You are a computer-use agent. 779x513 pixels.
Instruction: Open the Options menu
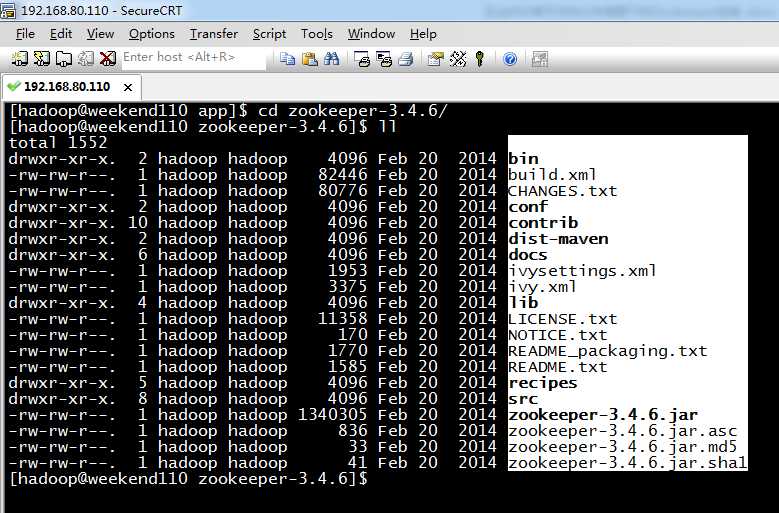tap(152, 34)
